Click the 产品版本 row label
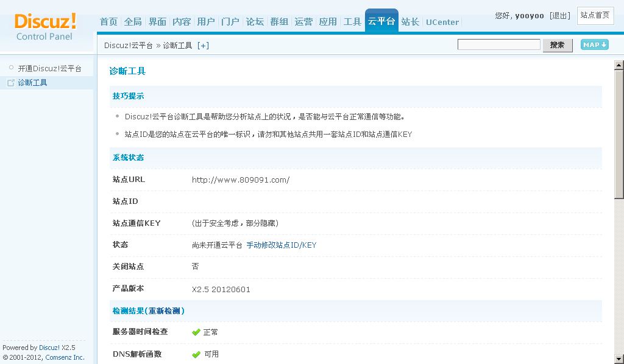 tap(128, 289)
